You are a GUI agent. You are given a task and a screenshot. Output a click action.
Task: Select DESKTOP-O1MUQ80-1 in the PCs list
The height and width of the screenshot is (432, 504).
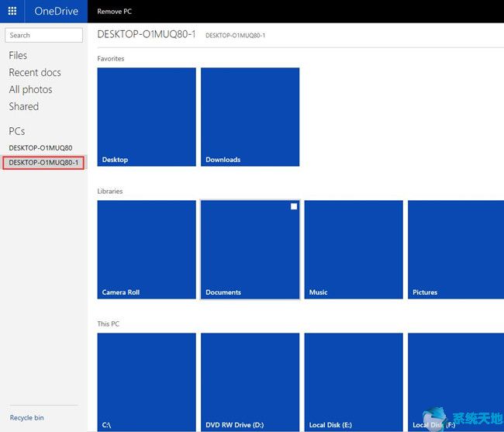tap(43, 163)
